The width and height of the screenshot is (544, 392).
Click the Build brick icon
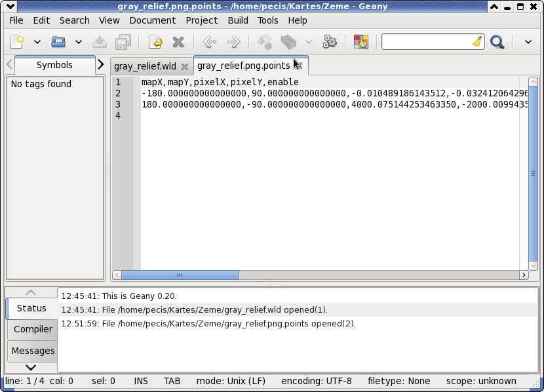288,42
